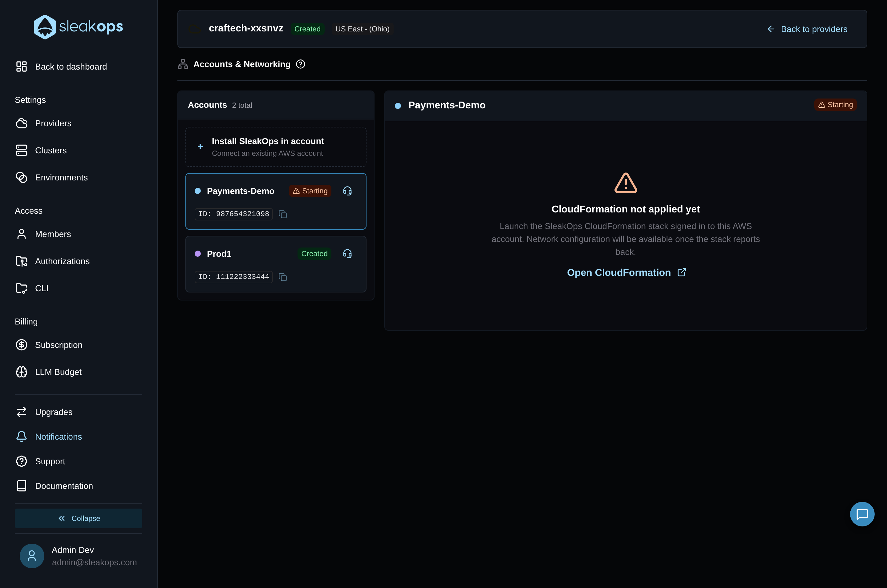Click the Accounts & Networking network icon

[x=183, y=64]
